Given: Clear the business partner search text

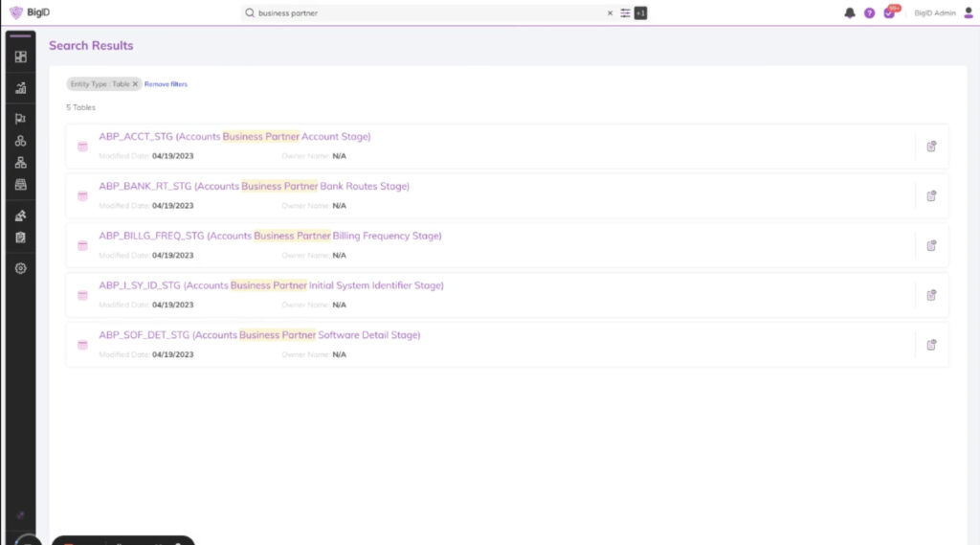Looking at the screenshot, I should click(610, 13).
